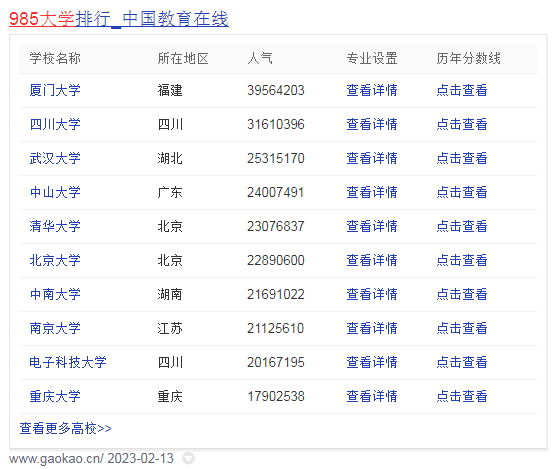The height and width of the screenshot is (469, 557).
Task: View 查看详情 for 电子科技大学
Action: pyautogui.click(x=372, y=362)
